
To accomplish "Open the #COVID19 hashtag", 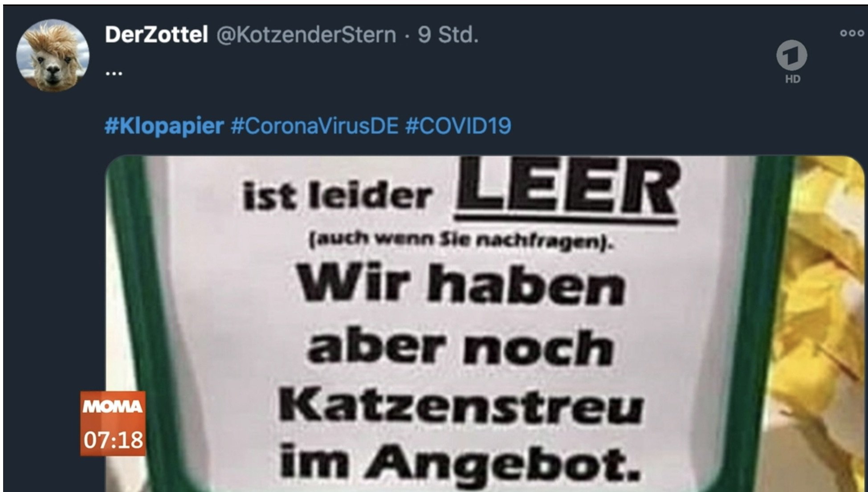I will point(458,126).
